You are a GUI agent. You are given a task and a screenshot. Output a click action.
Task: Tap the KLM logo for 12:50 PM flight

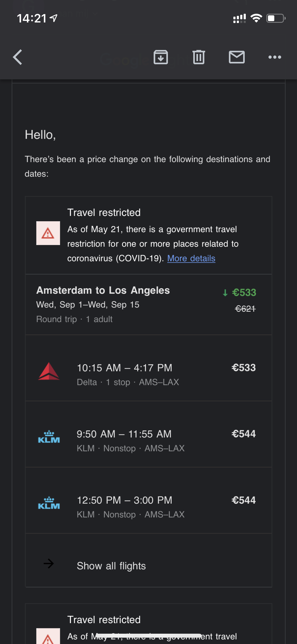pos(49,503)
